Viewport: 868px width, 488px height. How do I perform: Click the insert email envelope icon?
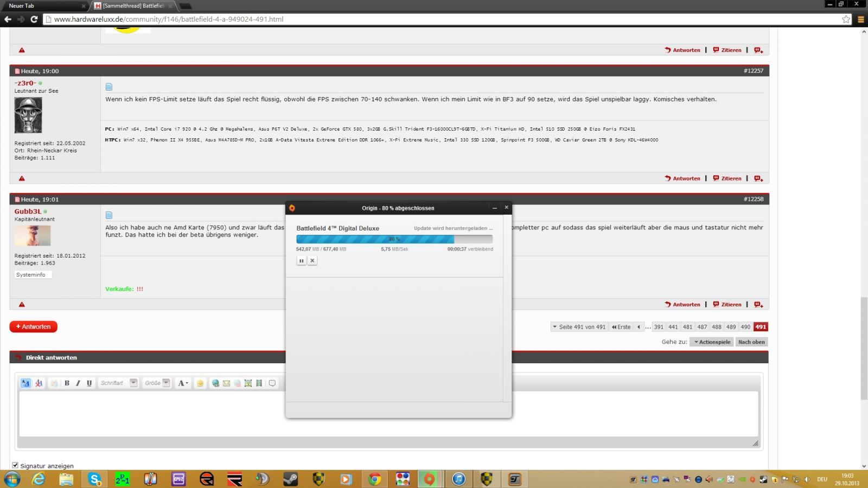click(x=226, y=383)
